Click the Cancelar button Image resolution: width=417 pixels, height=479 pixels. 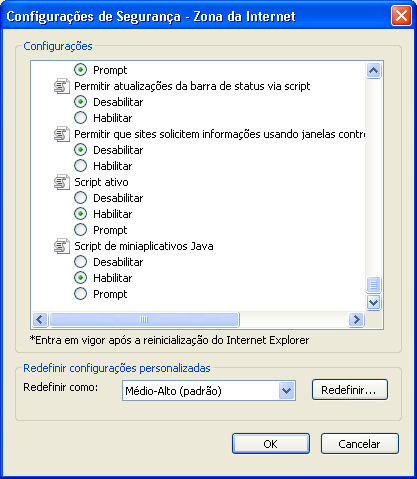coord(360,444)
